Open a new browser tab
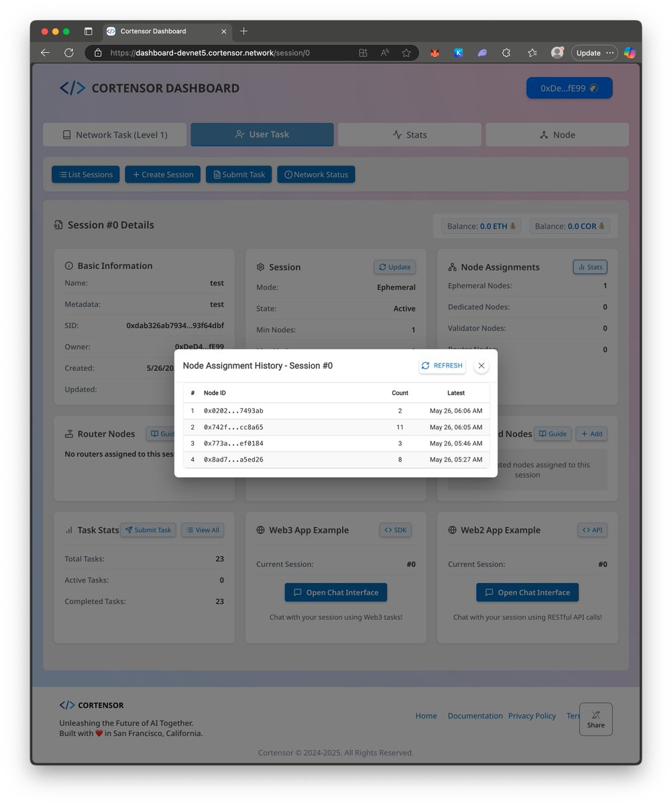Screen dimensions: 672x805 coord(243,31)
